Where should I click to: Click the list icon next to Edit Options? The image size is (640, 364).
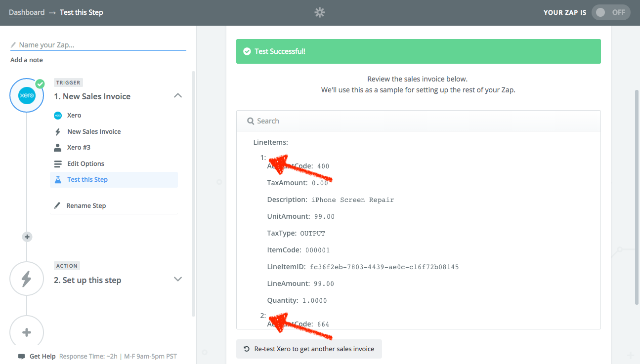(58, 163)
